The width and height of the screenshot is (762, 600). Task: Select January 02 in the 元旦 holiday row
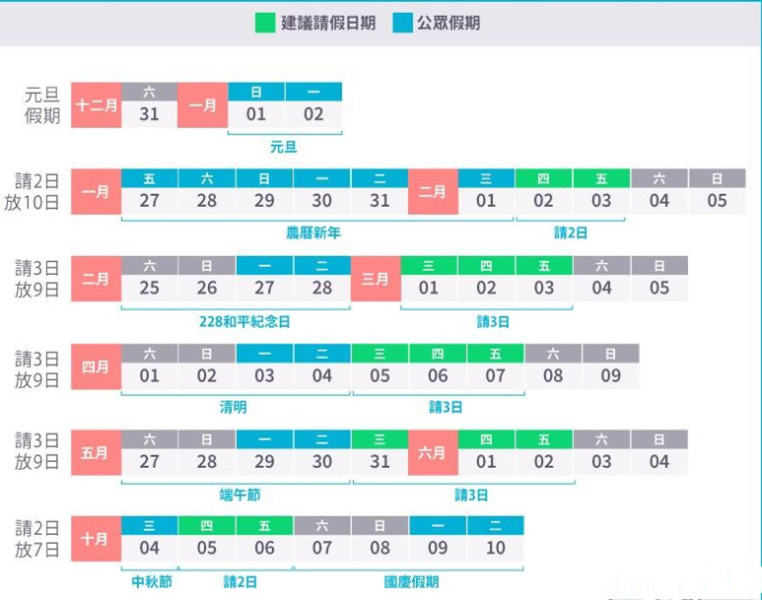(x=313, y=114)
